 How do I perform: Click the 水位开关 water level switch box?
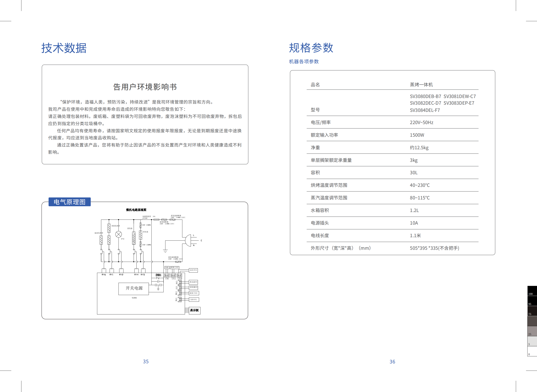193,270
